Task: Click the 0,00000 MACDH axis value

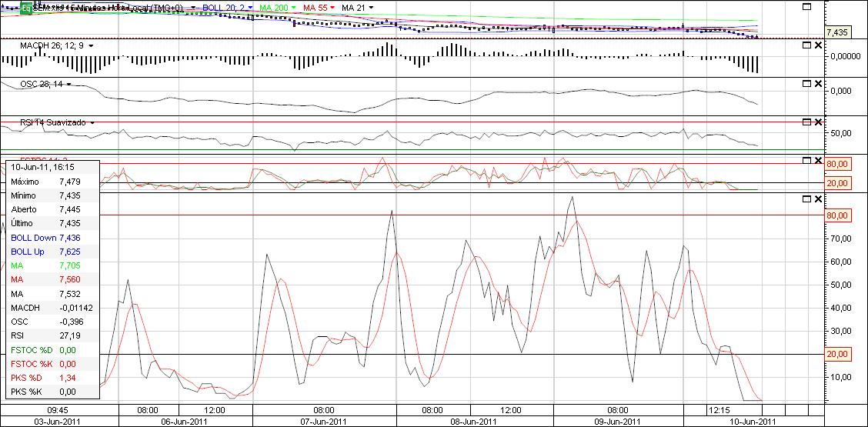Action: coord(845,56)
